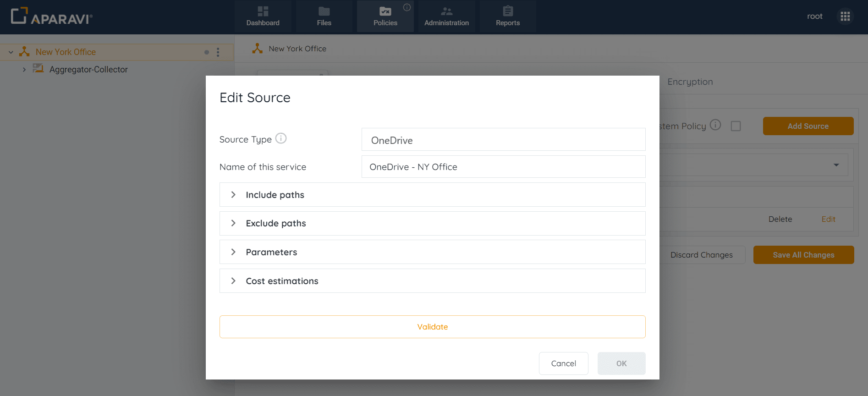Toggle the System Policy checkbox

[x=736, y=126]
